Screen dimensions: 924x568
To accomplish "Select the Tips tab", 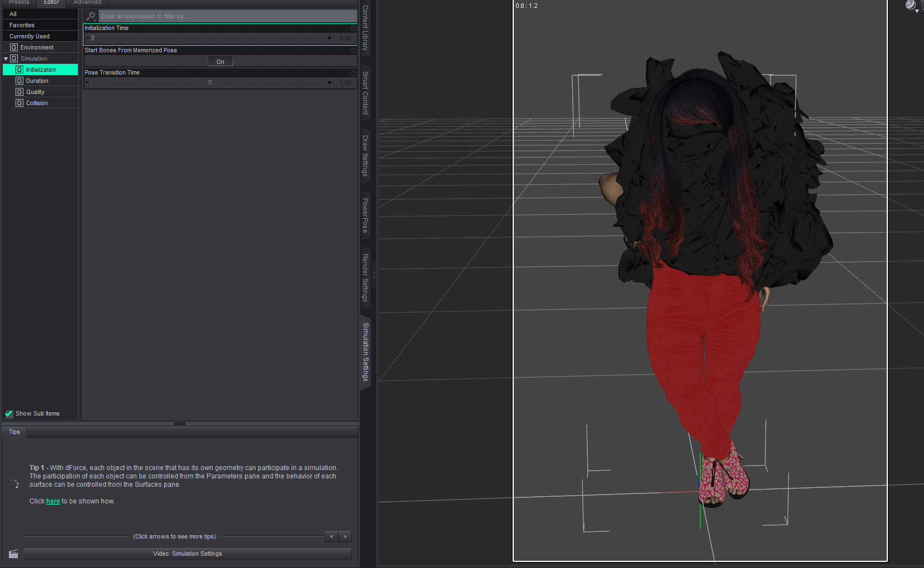I will (x=14, y=432).
